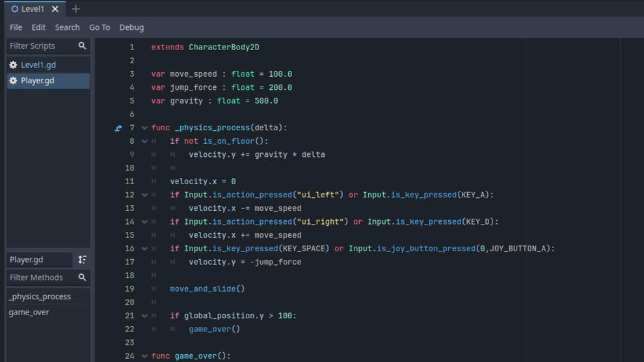
Task: Open the Debug menu
Action: point(131,27)
